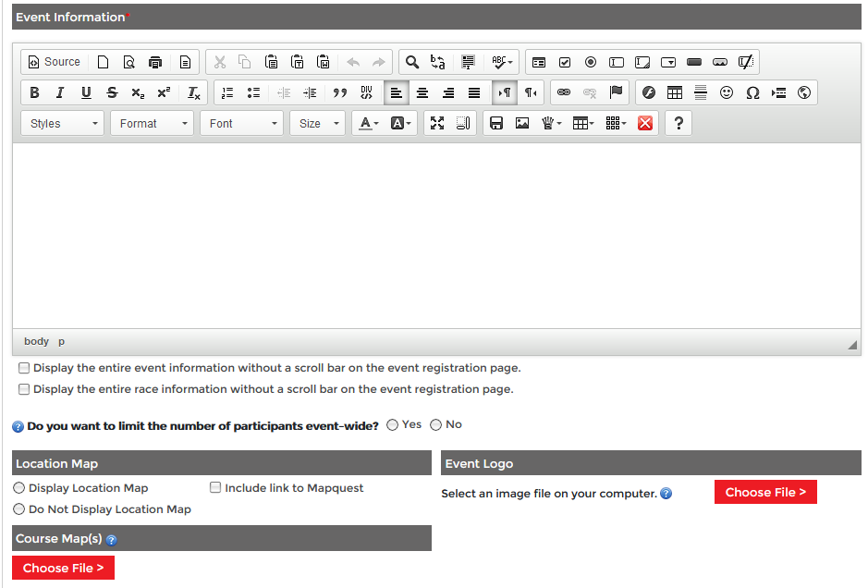Toggle Bold formatting in editor toolbar
Image resolution: width=868 pixels, height=588 pixels.
(x=34, y=92)
